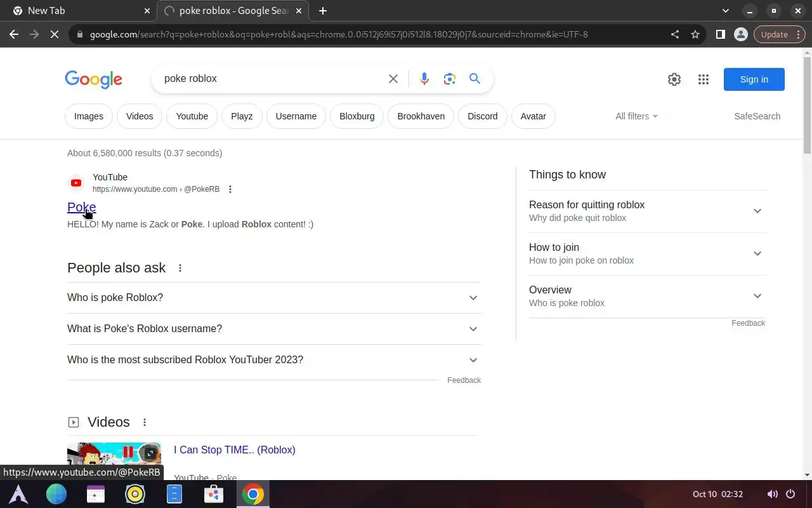Open the Chrome tab search dropdown arrow
This screenshot has width=812, height=508.
point(726,11)
